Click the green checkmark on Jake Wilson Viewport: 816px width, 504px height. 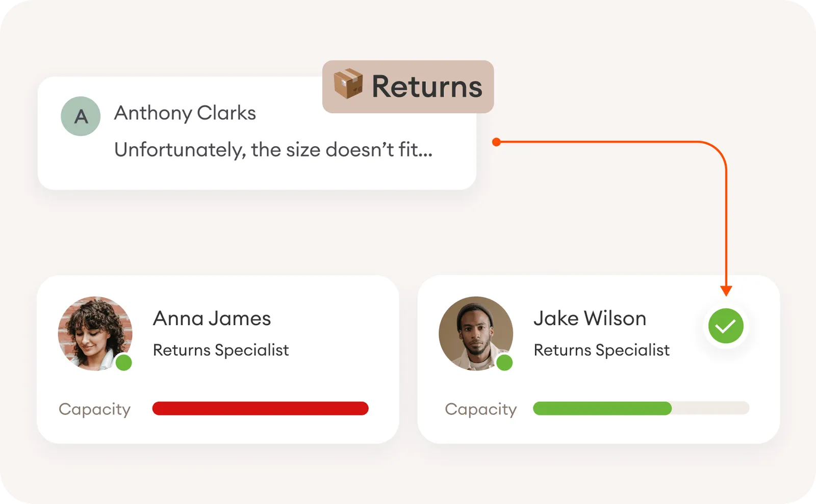pyautogui.click(x=726, y=326)
